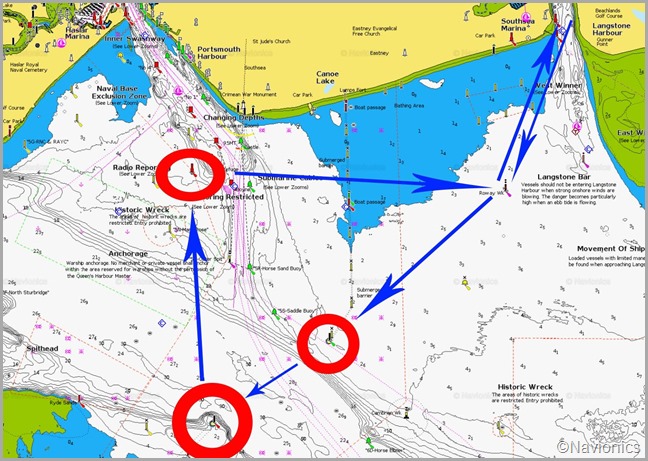The image size is (648, 461).
Task: Click the SS-Saddle Buoy label
Action: point(296,310)
